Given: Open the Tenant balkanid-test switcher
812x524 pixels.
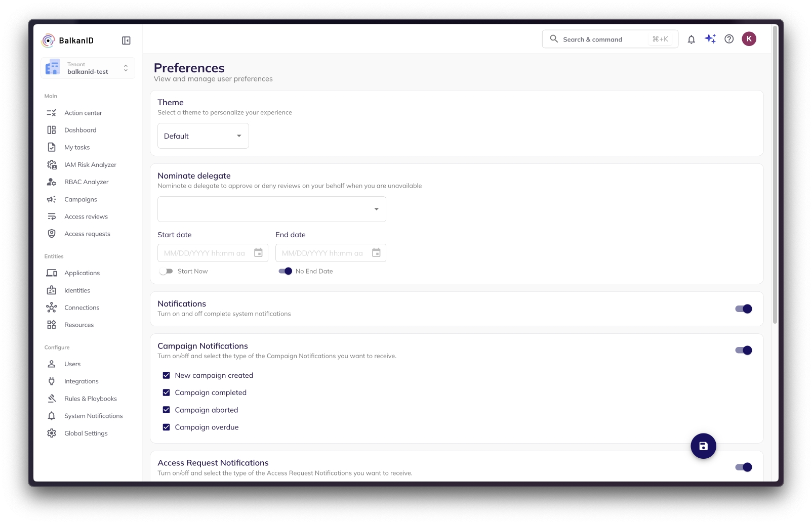Looking at the screenshot, I should coord(88,68).
